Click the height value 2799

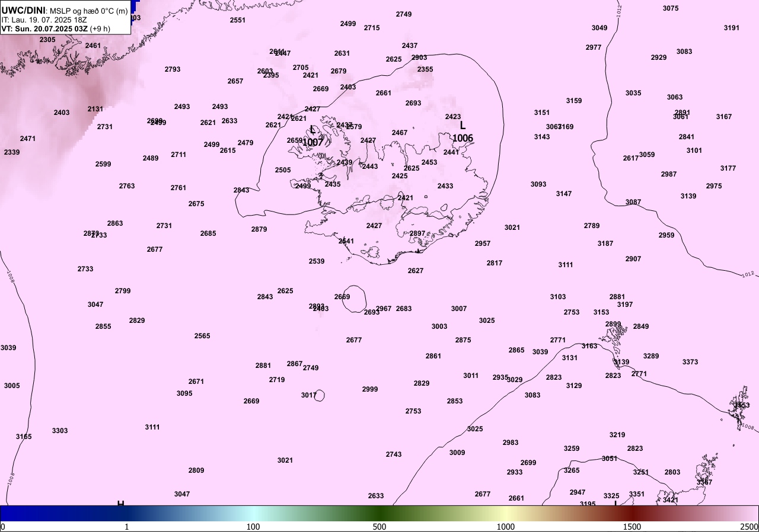(123, 291)
